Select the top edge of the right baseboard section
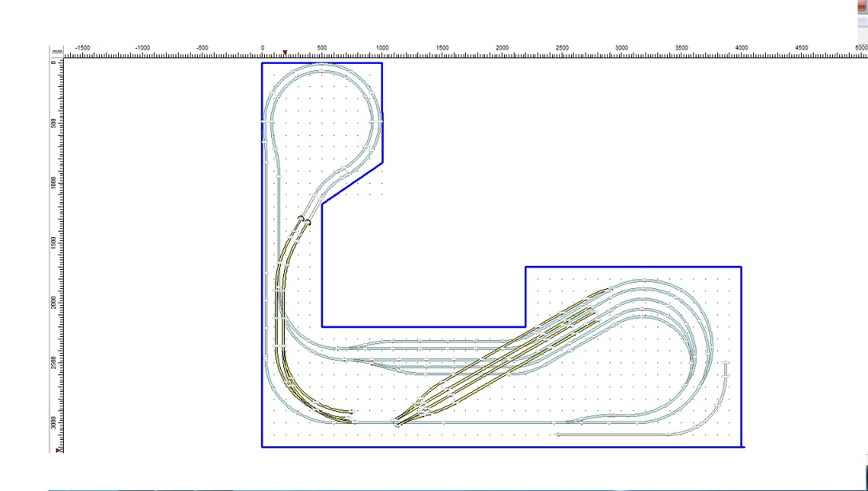 pos(633,267)
